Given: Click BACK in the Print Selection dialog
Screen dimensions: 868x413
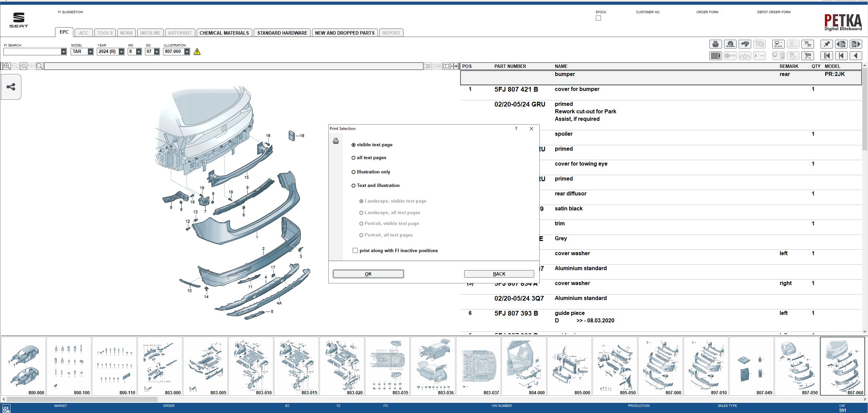Looking at the screenshot, I should 499,274.
